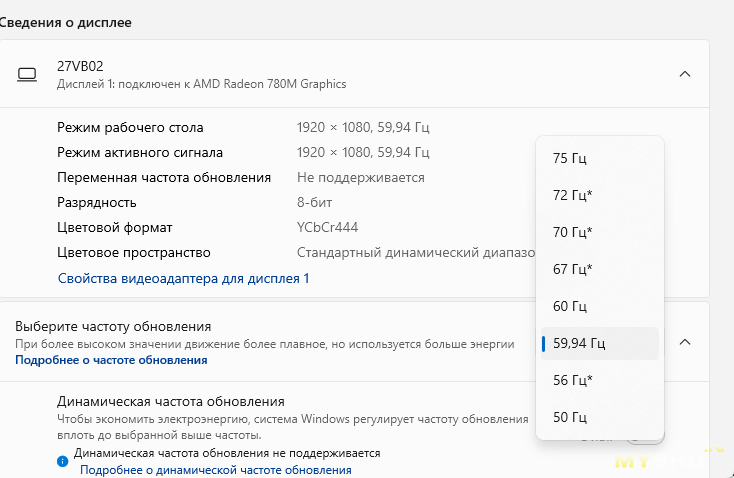Click the 27VB02 display name

point(80,66)
